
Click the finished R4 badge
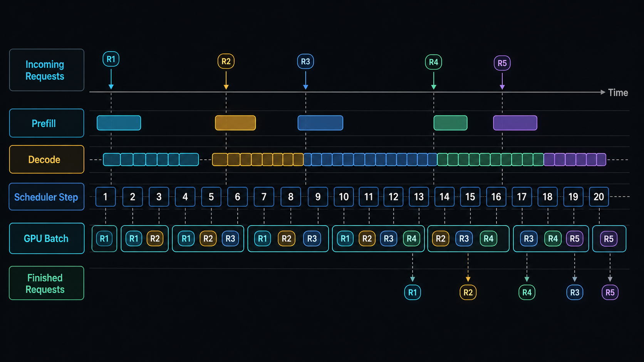pyautogui.click(x=527, y=292)
